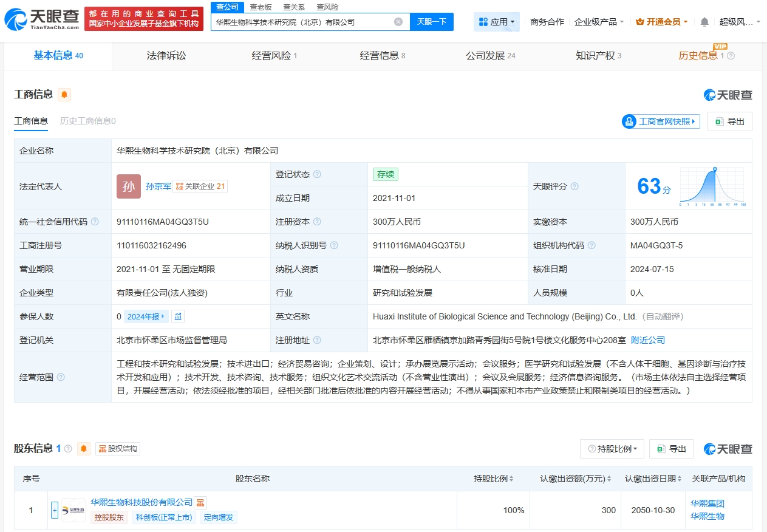Switch to the 法律诉讼 tab

pyautogui.click(x=166, y=56)
